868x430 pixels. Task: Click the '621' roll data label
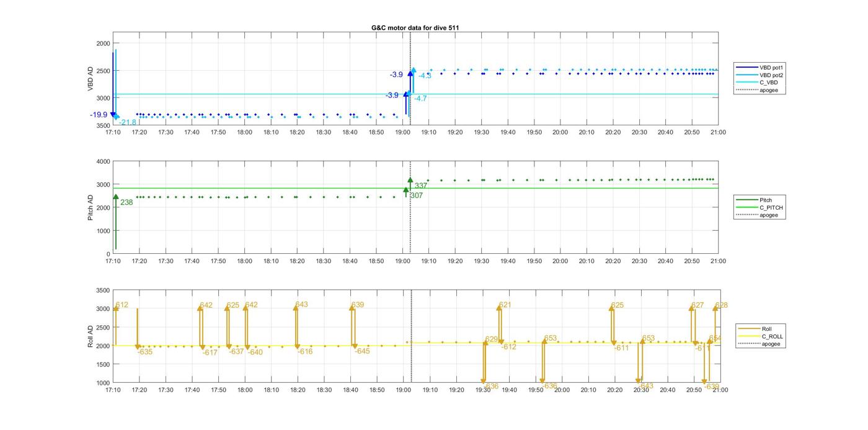[505, 305]
